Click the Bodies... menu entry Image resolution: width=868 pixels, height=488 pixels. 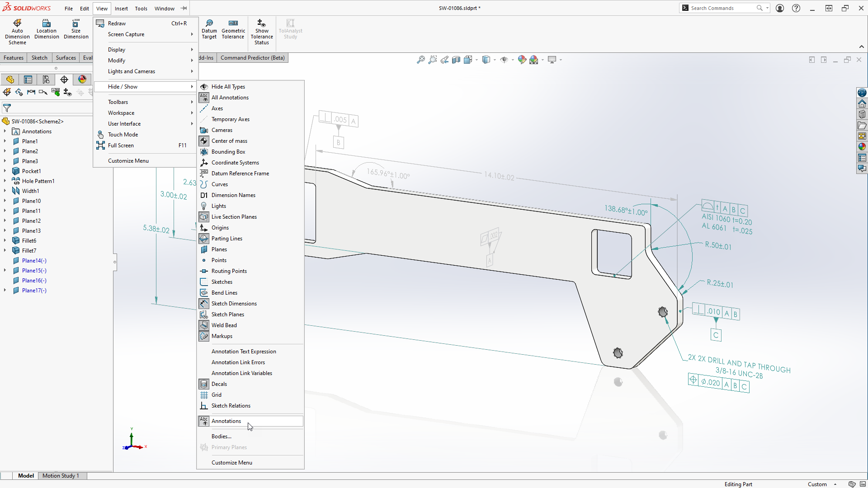222,436
